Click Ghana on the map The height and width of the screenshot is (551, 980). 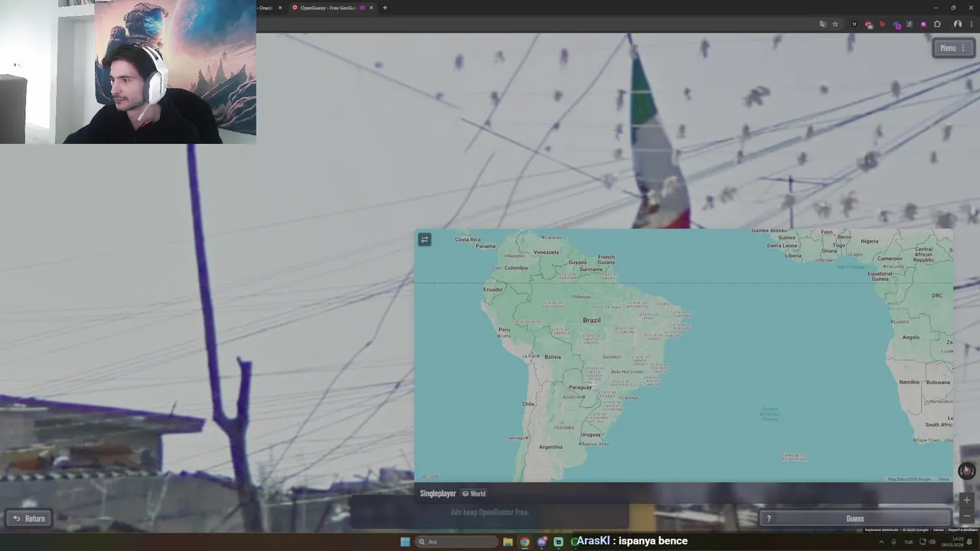(829, 251)
